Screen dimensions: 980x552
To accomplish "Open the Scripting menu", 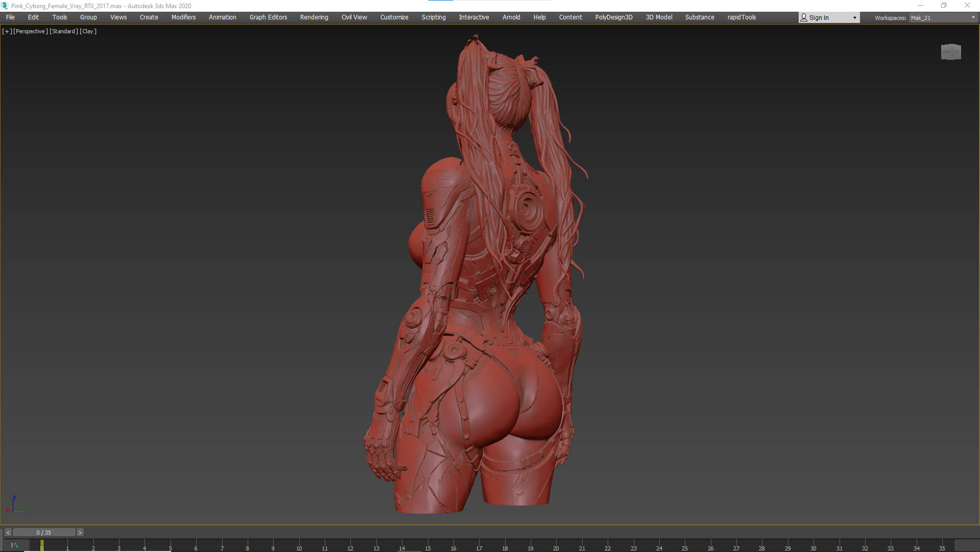I will 434,17.
